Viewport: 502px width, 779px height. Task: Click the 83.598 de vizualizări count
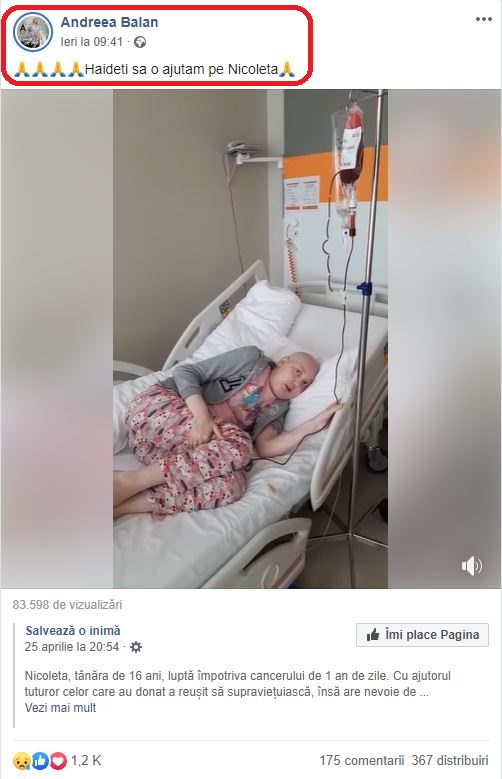click(68, 605)
